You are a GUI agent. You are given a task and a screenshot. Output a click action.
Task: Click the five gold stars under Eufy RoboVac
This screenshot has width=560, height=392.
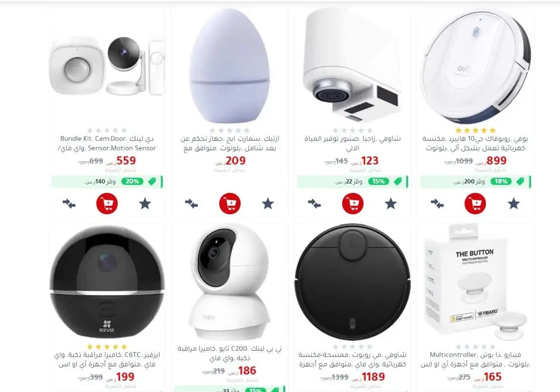click(476, 130)
